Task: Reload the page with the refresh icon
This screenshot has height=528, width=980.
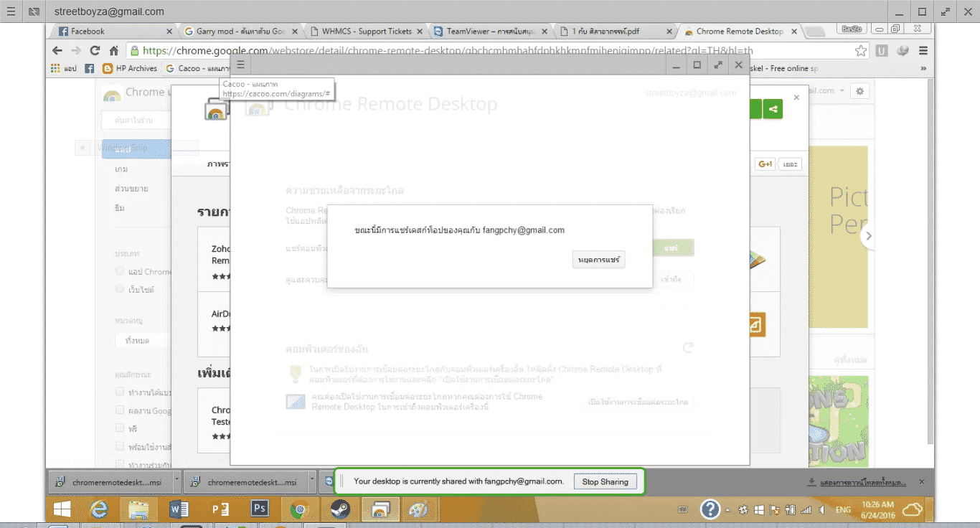Action: [x=95, y=51]
